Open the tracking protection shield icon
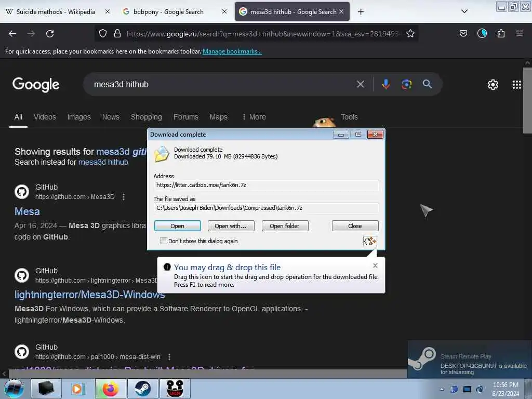 pos(103,33)
